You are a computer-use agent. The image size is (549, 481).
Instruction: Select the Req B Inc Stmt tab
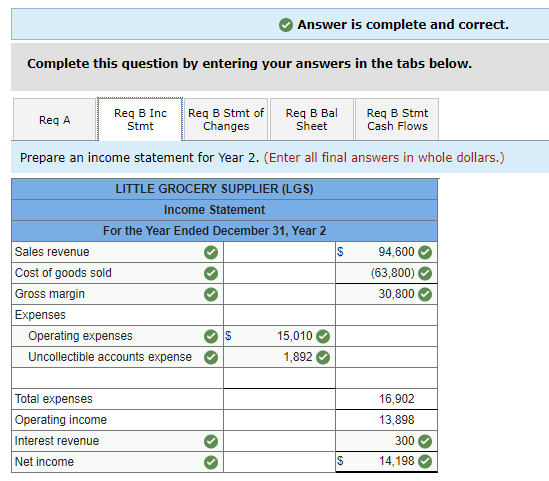pos(140,120)
